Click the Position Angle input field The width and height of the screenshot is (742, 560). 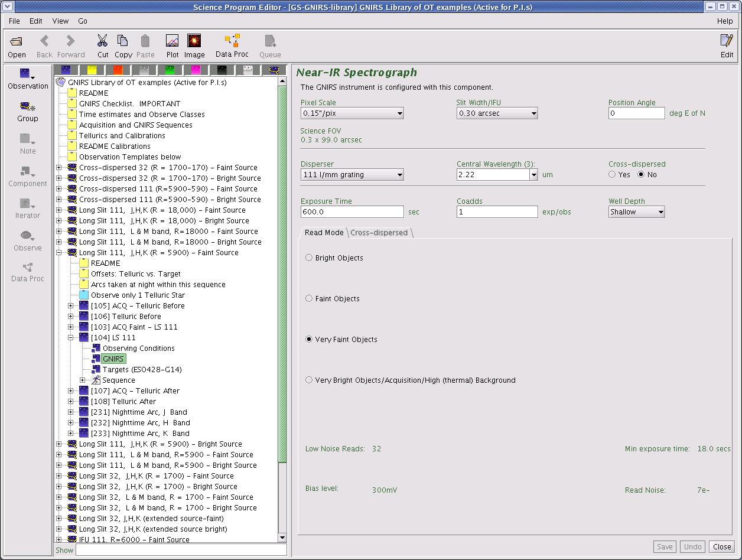(x=636, y=113)
